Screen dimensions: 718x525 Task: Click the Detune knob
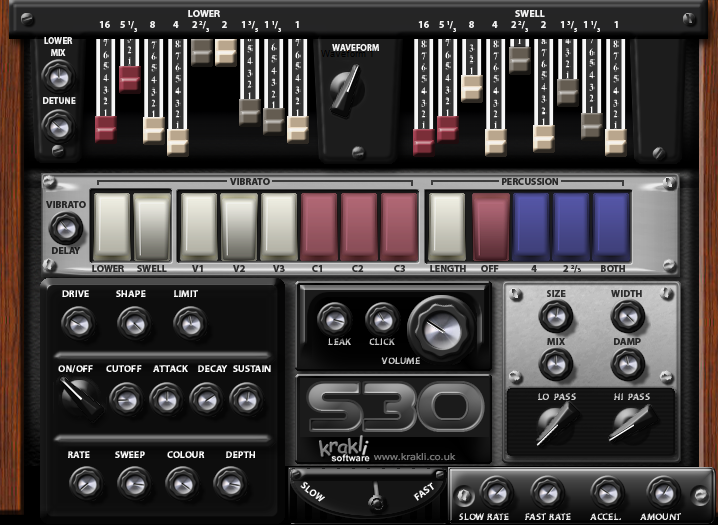pos(58,126)
